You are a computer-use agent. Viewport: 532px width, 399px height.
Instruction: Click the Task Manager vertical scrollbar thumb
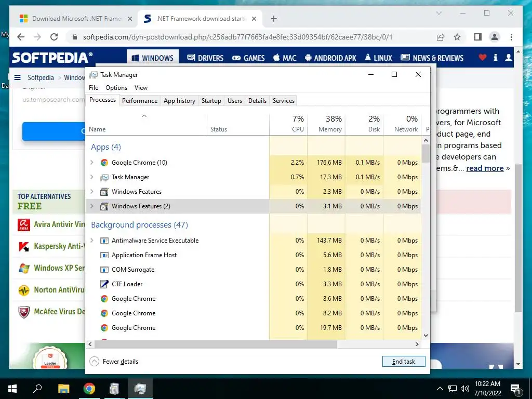pyautogui.click(x=426, y=153)
